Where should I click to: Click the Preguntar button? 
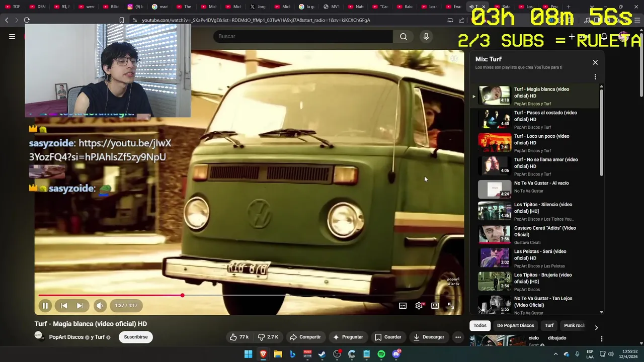click(x=348, y=337)
